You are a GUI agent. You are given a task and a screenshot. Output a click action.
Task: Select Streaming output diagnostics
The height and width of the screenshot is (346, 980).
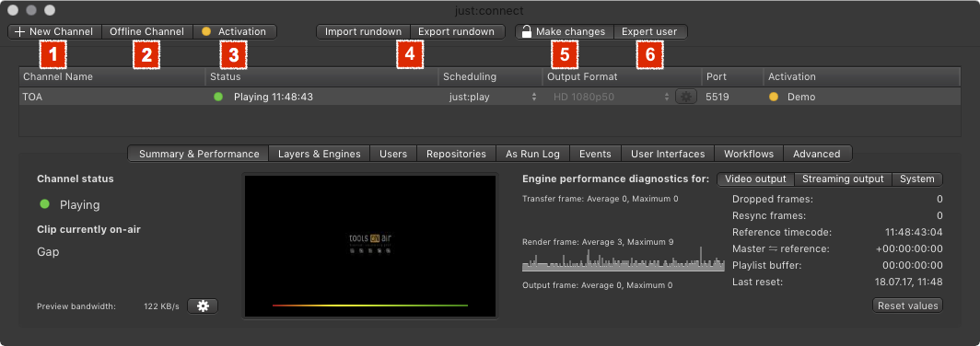click(x=843, y=179)
